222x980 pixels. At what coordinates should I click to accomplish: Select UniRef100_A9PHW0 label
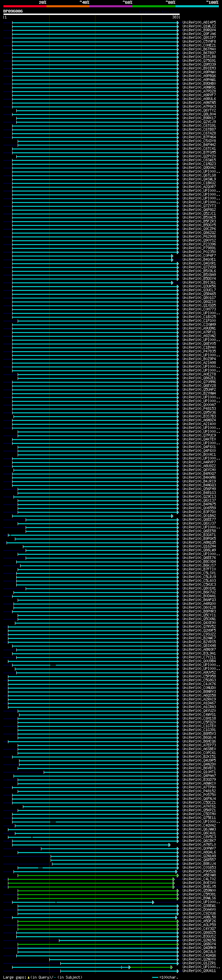(199, 72)
